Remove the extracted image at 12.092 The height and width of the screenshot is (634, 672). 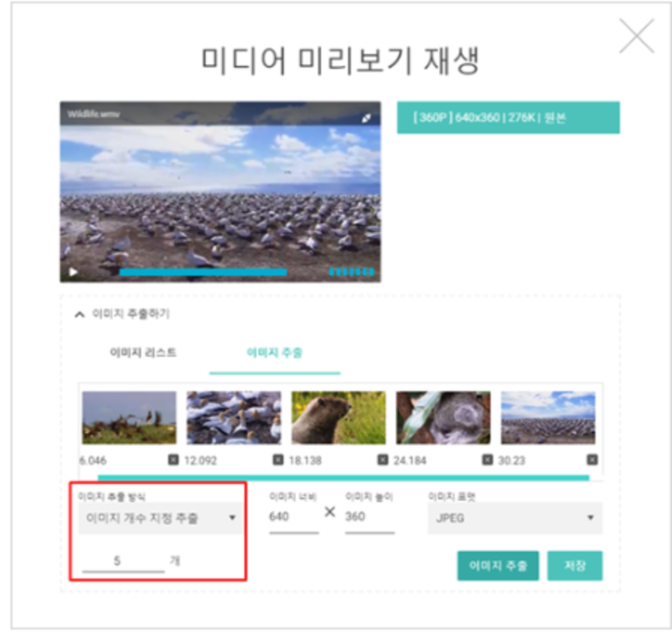tap(278, 460)
